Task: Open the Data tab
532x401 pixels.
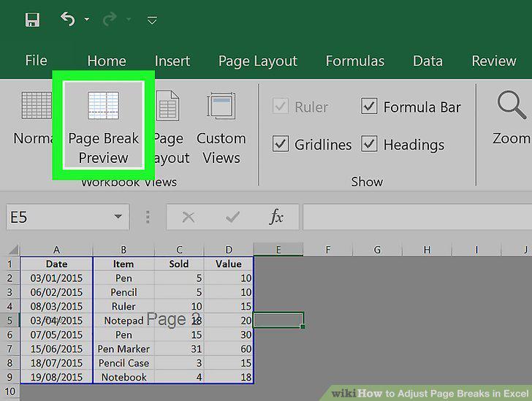Action: click(427, 61)
